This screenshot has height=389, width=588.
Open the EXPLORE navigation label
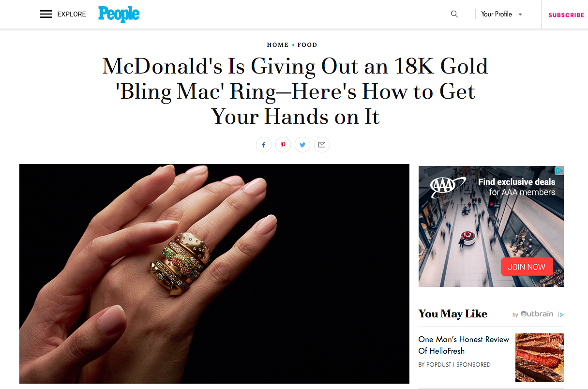pyautogui.click(x=72, y=14)
